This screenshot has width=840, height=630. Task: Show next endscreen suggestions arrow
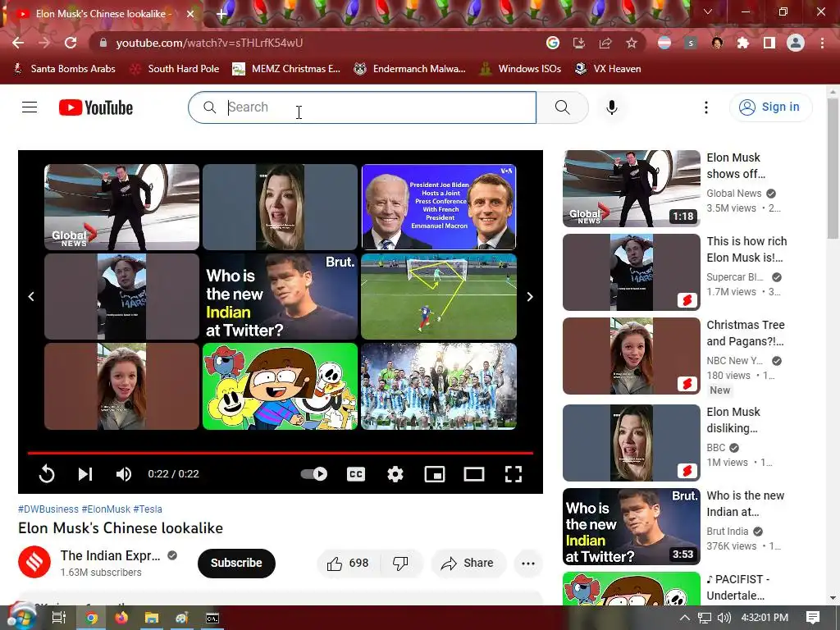[530, 297]
